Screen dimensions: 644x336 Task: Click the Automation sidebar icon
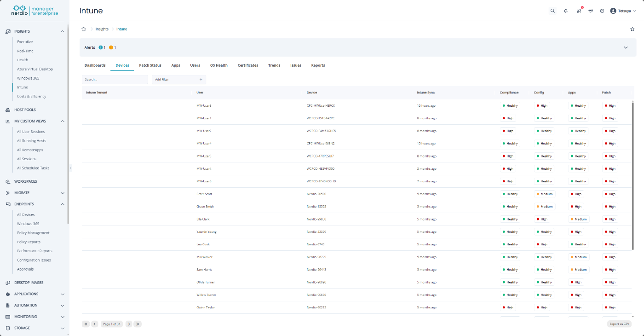click(8, 305)
